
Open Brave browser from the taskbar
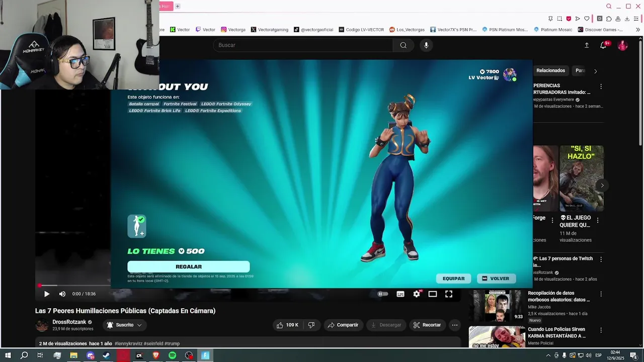[155, 355]
